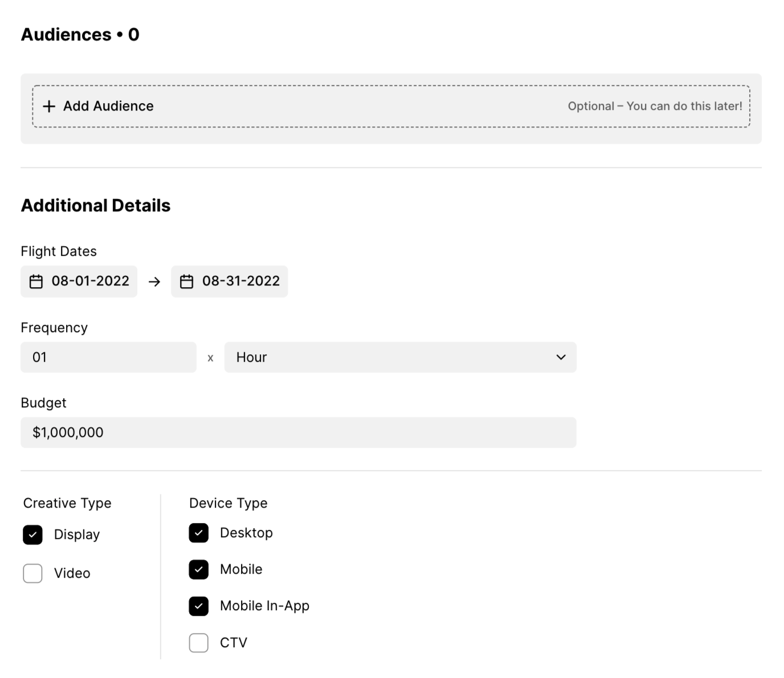This screenshot has height=678, width=784.
Task: Uncheck the Desktop device type checkbox
Action: (x=198, y=533)
